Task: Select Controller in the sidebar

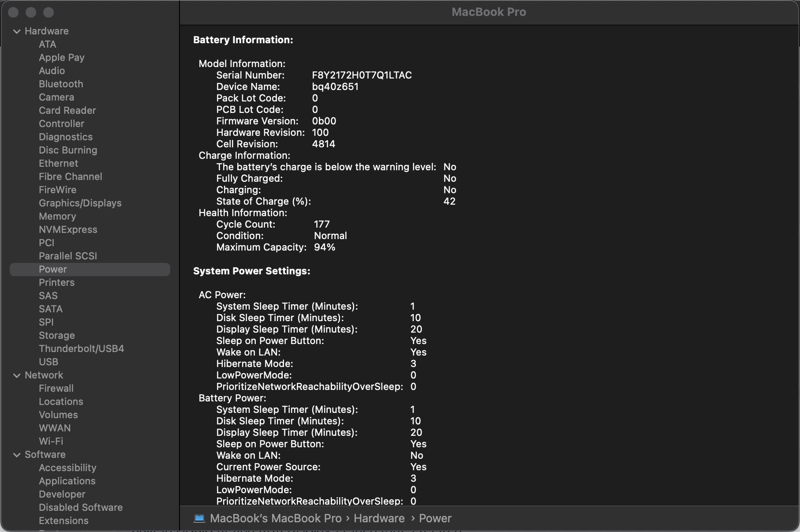Action: [61, 124]
